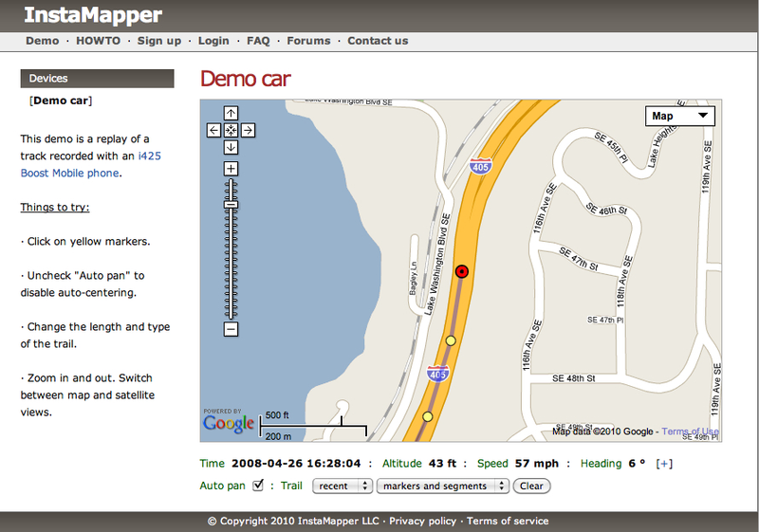
Task: Click the red current-position marker
Action: coord(462,271)
